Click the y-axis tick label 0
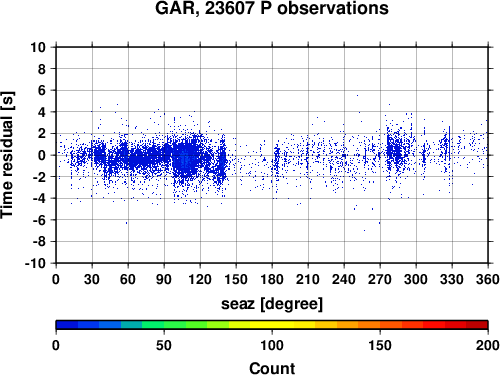This screenshot has width=500, height=375. click(x=42, y=155)
